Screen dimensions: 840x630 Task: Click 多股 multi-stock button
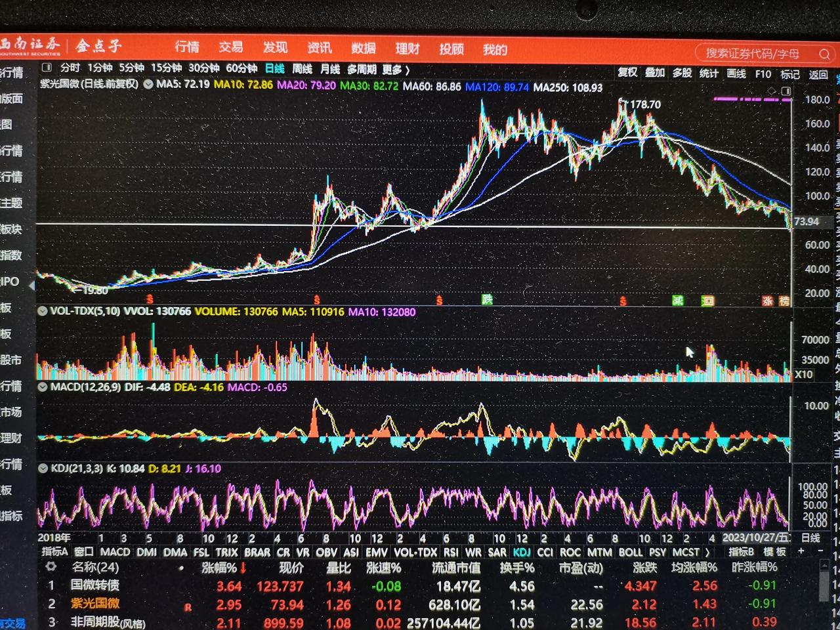pos(682,73)
